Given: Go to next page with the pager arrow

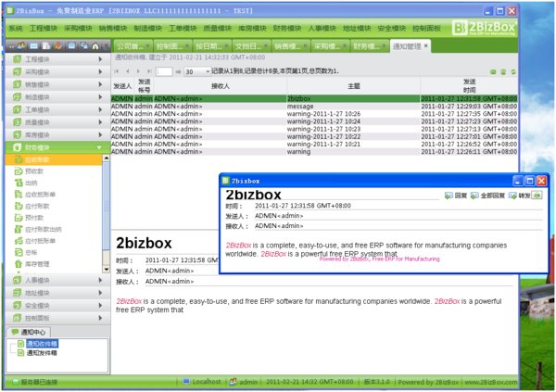Looking at the screenshot, I should click(138, 71).
